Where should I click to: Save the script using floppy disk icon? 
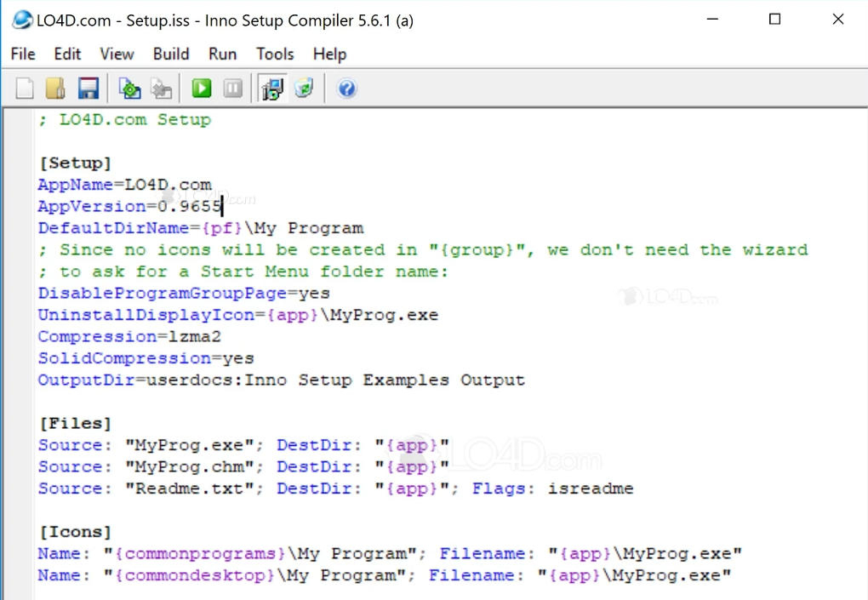[x=88, y=89]
